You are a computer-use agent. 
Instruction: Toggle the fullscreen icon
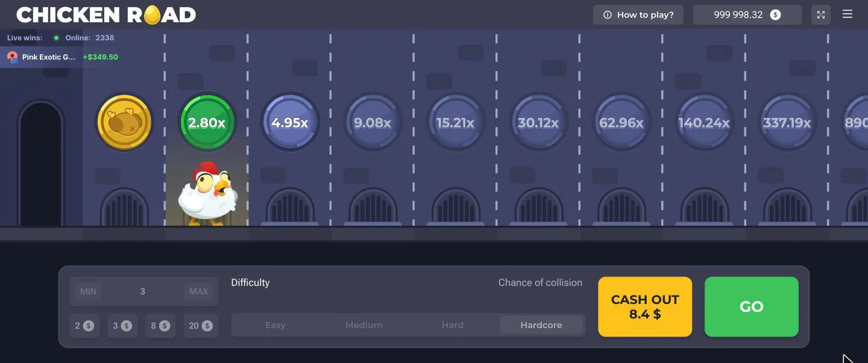[820, 15]
